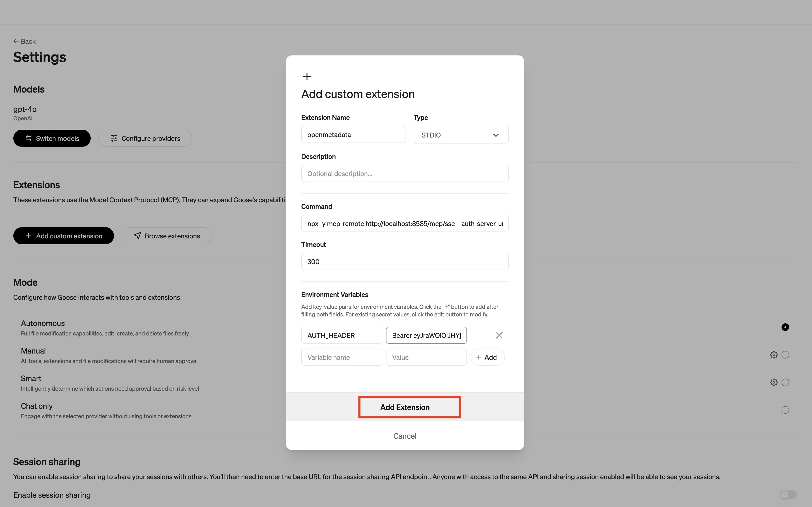Click the plus icon on Add custom extension button
Image resolution: width=812 pixels, height=507 pixels.
(28, 236)
